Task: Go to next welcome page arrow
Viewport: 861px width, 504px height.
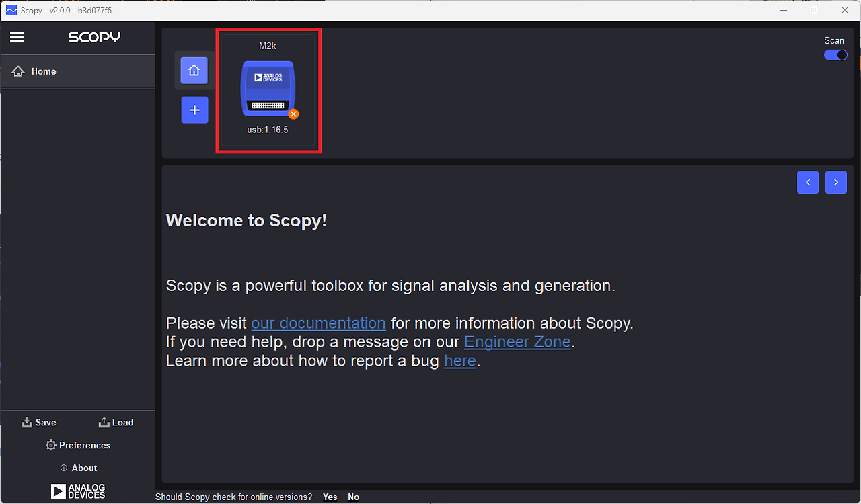Action: coord(836,182)
